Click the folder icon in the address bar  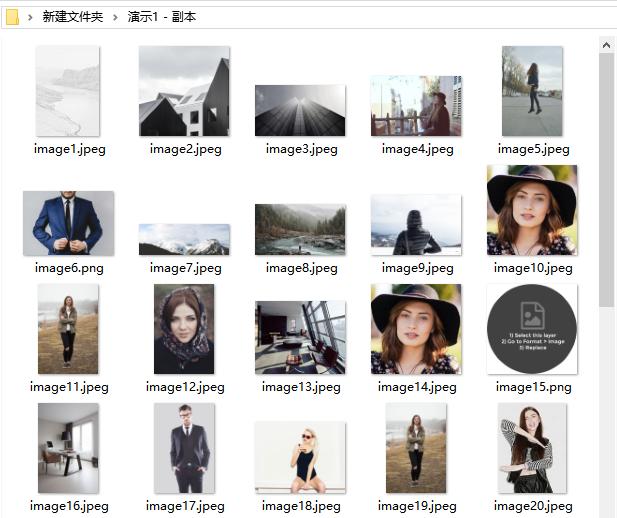[x=12, y=17]
